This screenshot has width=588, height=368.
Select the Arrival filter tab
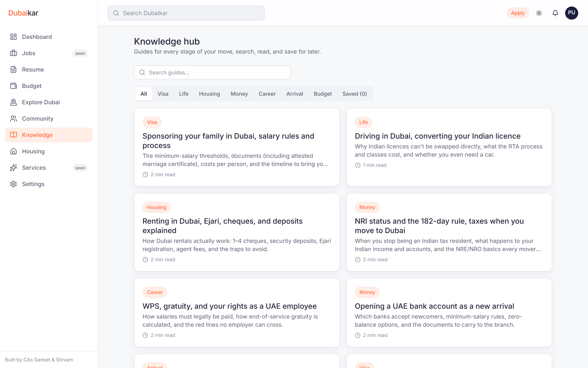pos(294,94)
